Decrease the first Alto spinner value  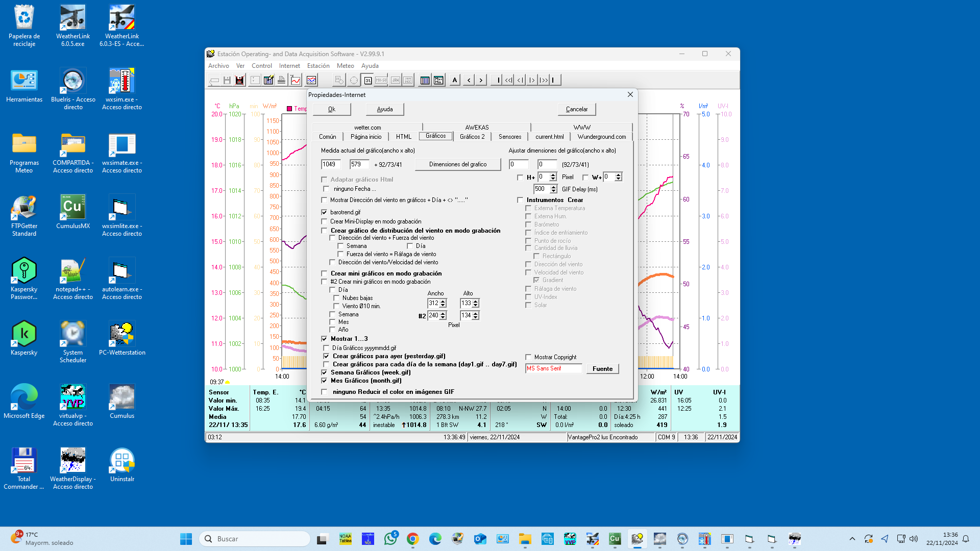click(476, 305)
